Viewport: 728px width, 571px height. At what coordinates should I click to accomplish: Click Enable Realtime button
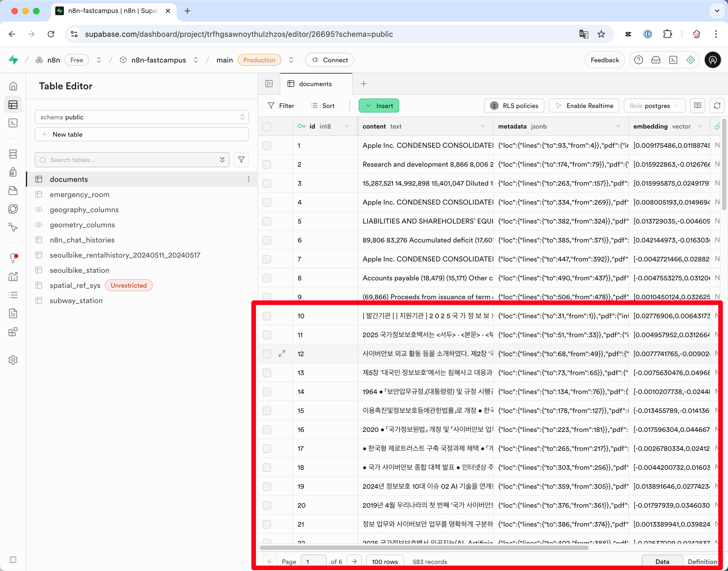tap(584, 106)
